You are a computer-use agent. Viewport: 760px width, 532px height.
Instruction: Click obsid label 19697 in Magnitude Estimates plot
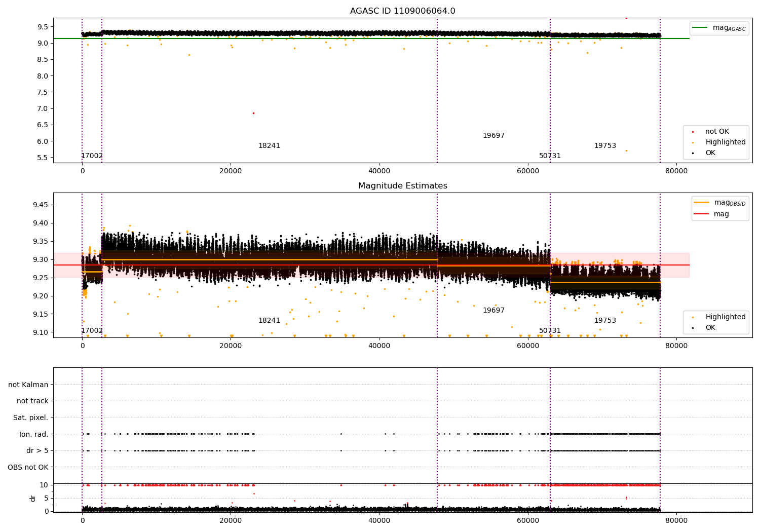pos(493,310)
